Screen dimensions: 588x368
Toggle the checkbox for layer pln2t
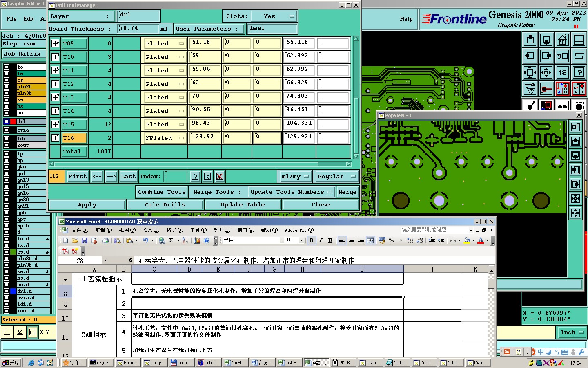(7, 87)
